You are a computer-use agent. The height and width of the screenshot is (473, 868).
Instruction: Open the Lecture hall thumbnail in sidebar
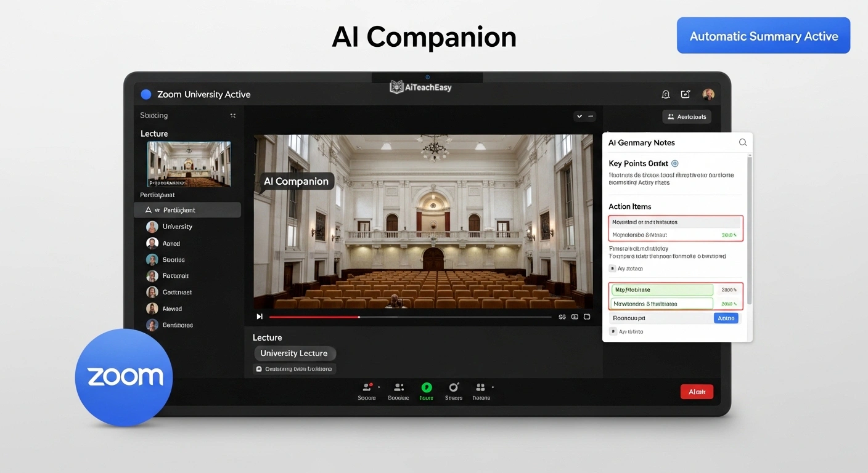pos(189,164)
